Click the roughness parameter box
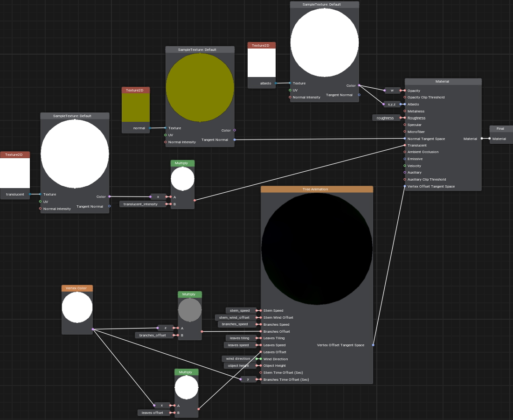This screenshot has width=513, height=420. click(x=386, y=118)
